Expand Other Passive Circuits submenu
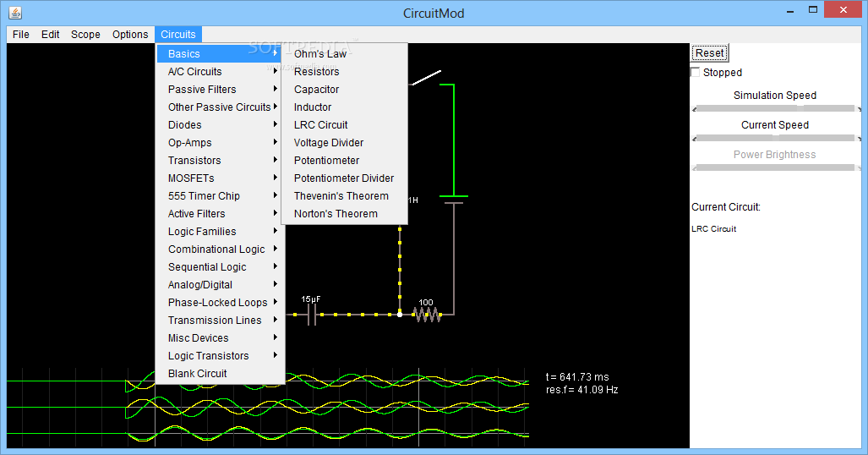Viewport: 868px width, 455px height. [220, 107]
